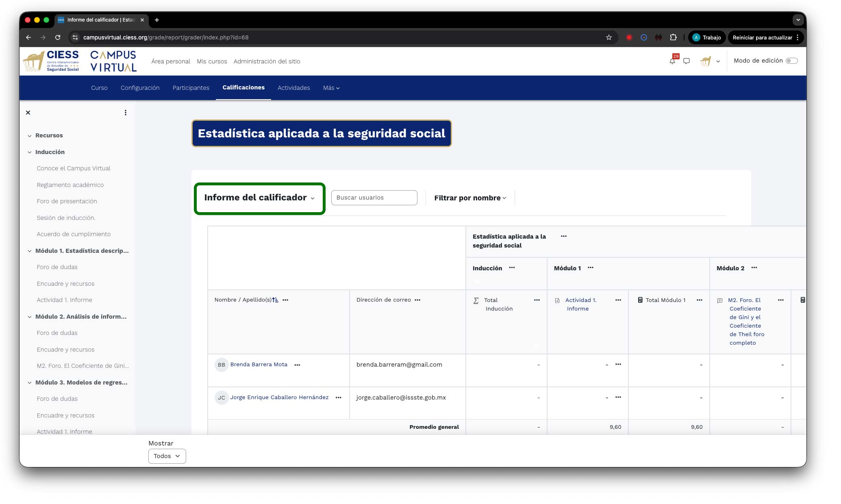Close the course index sidebar
The image size is (841, 504).
tap(28, 113)
